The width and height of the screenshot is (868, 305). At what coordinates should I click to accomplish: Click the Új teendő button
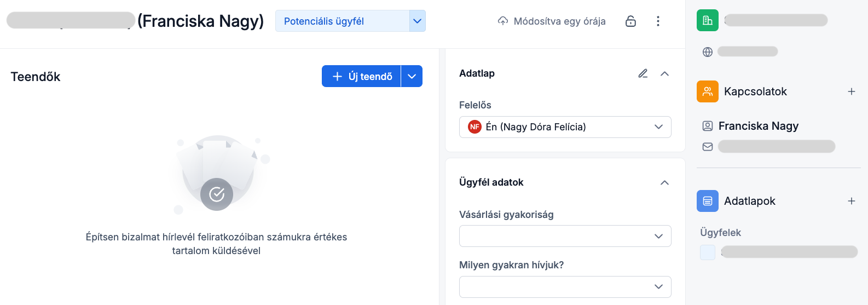click(362, 76)
